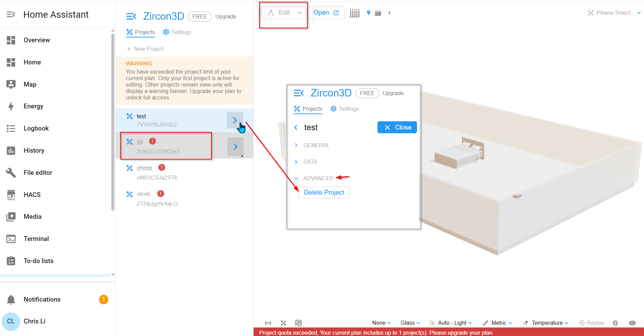Collapse the Home Assistant sidebar hamburger toggle
This screenshot has width=644, height=336.
coord(11,14)
